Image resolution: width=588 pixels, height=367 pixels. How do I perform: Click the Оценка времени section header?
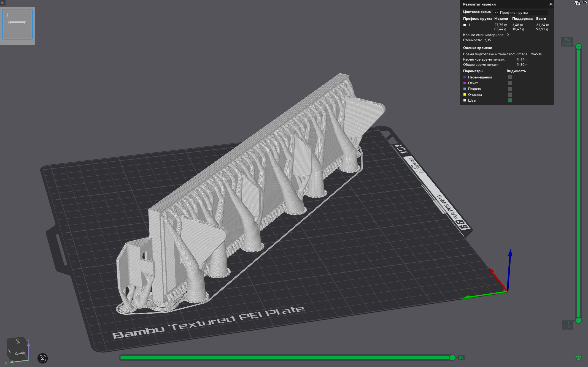click(x=478, y=48)
